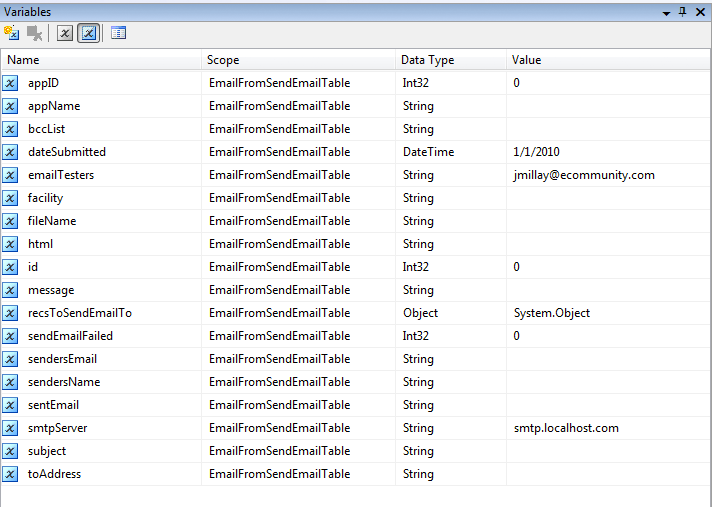Sort by the Scope column header
The width and height of the screenshot is (712, 507).
[x=298, y=60]
